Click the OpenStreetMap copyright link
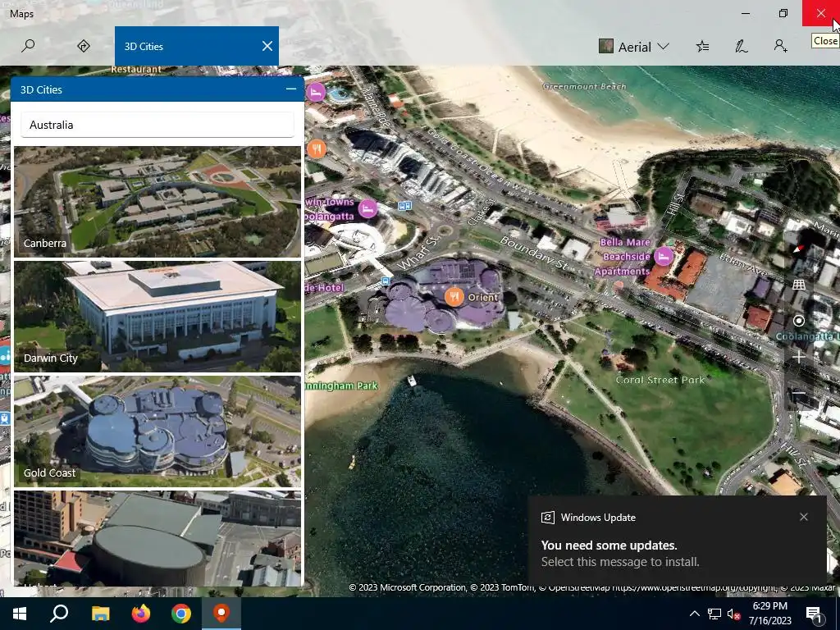 pyautogui.click(x=696, y=587)
